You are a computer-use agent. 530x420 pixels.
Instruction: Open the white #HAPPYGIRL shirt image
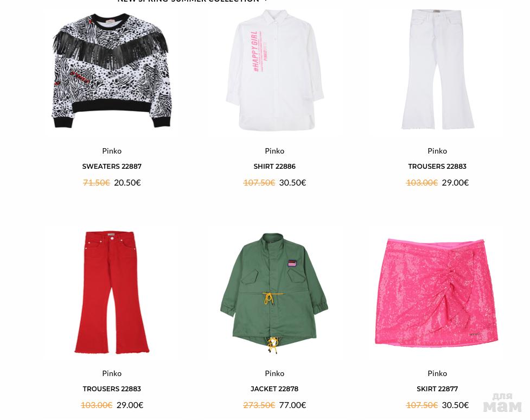click(274, 71)
